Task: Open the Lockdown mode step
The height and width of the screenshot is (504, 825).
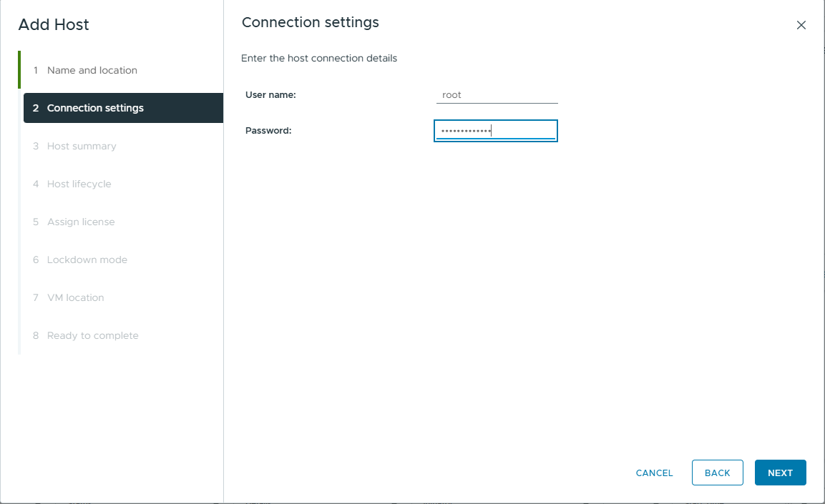Action: (87, 260)
